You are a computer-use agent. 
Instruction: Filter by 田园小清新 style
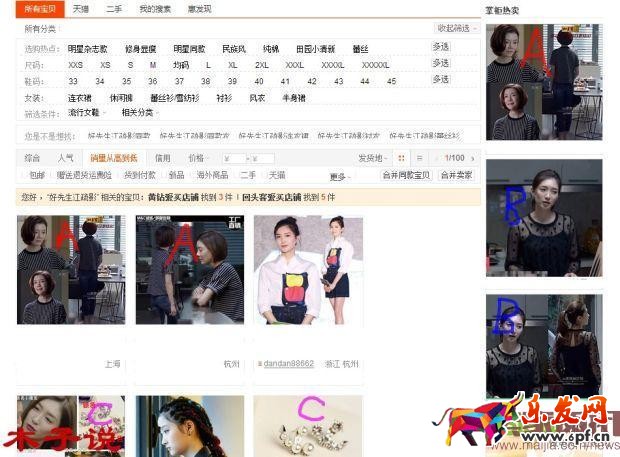pyautogui.click(x=316, y=49)
